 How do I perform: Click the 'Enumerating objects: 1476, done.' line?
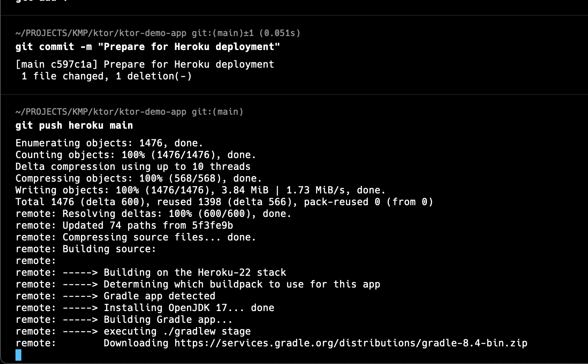[109, 143]
